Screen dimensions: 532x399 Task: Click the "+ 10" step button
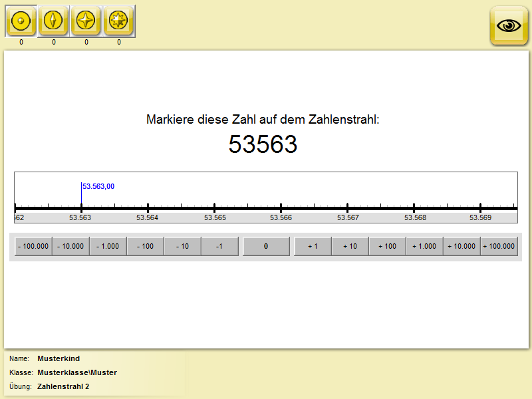tap(350, 246)
